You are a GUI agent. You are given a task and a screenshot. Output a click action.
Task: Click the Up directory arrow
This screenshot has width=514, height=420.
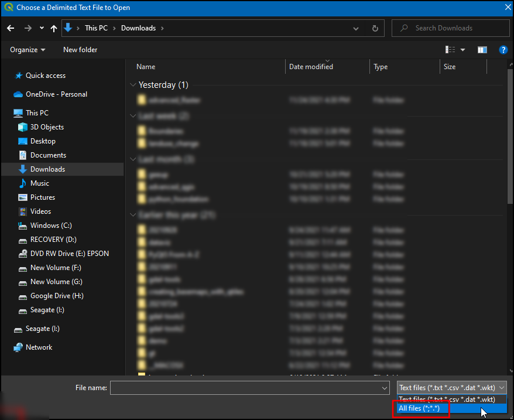point(54,28)
